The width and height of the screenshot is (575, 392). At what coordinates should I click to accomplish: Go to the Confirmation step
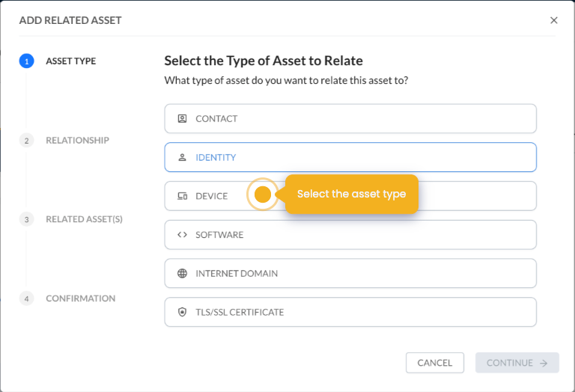coord(80,298)
